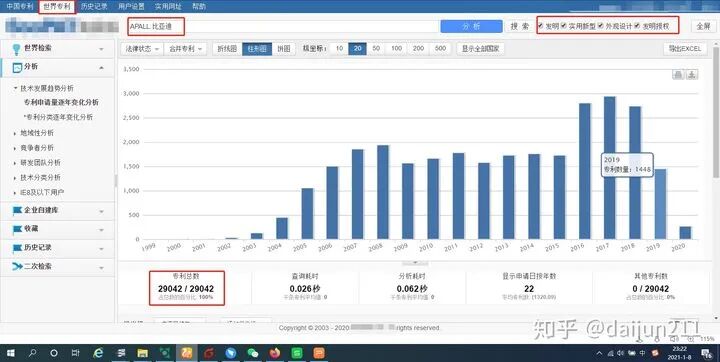Image resolution: width=720 pixels, height=362 pixels.
Task: Click the taskbar volume icon
Action: [621, 353]
